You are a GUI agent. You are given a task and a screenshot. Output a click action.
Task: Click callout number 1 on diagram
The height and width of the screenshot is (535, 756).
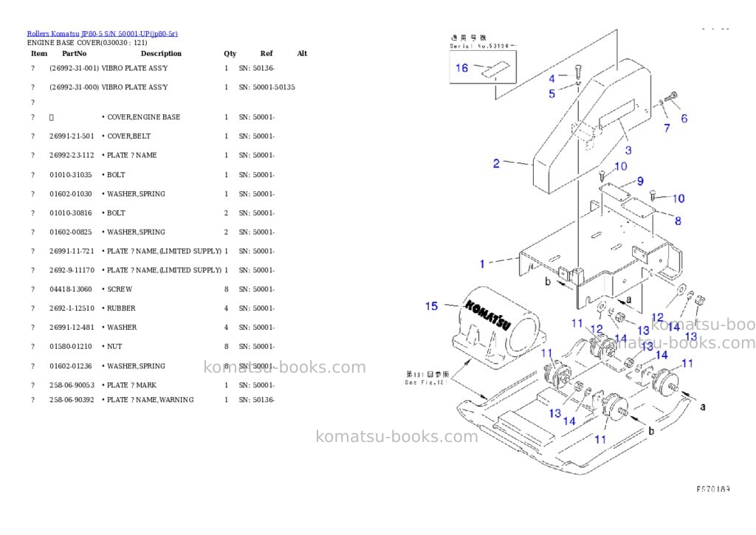point(482,264)
